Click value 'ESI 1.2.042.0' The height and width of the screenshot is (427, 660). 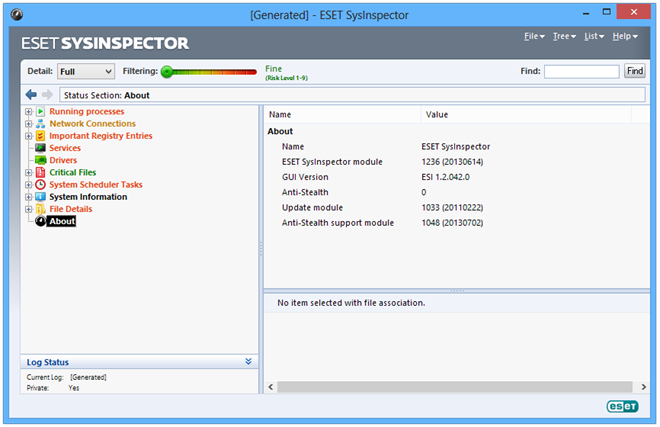[x=445, y=177]
